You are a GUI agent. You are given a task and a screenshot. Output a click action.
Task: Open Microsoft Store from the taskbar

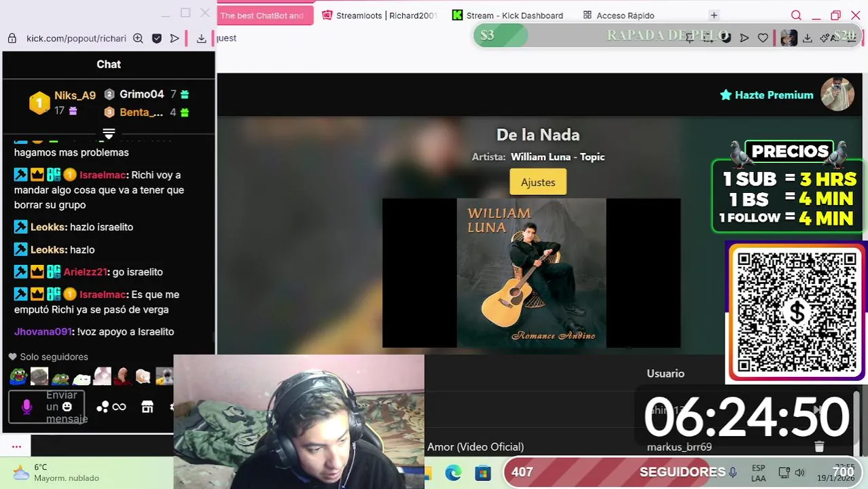click(x=483, y=473)
